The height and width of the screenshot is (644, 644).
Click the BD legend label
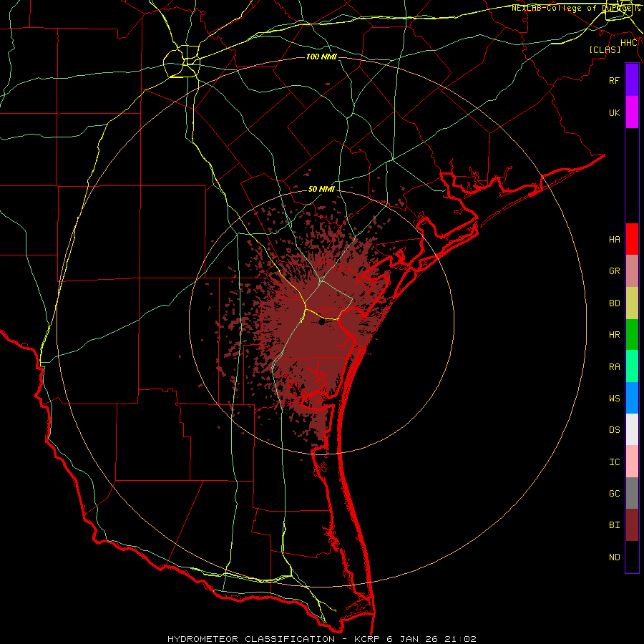(614, 303)
